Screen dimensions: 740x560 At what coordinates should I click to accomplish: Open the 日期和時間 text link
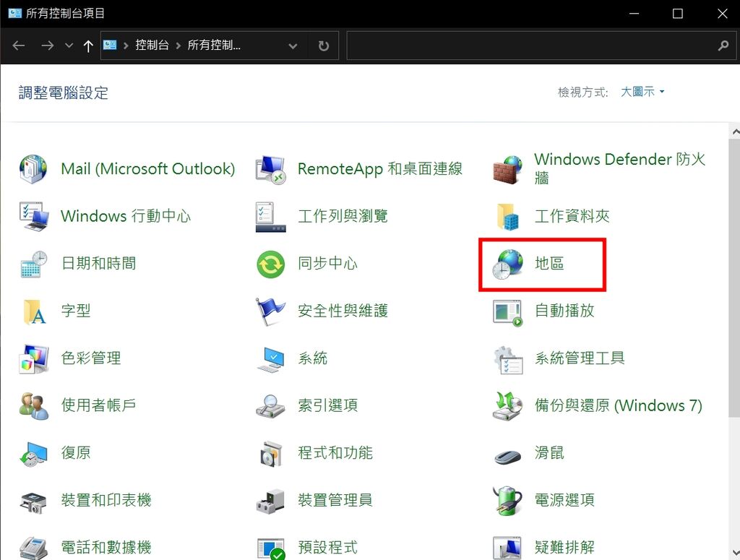pyautogui.click(x=98, y=263)
